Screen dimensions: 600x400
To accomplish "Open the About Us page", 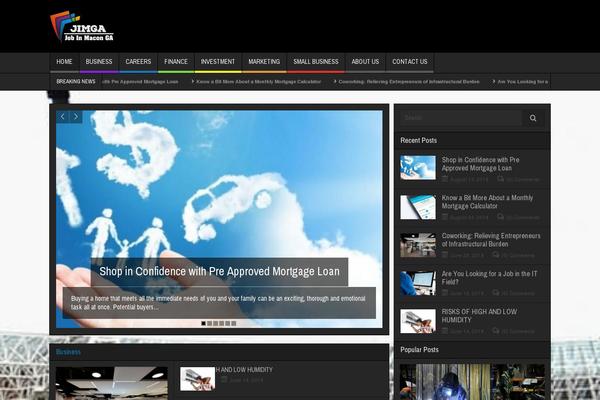I will pos(365,62).
